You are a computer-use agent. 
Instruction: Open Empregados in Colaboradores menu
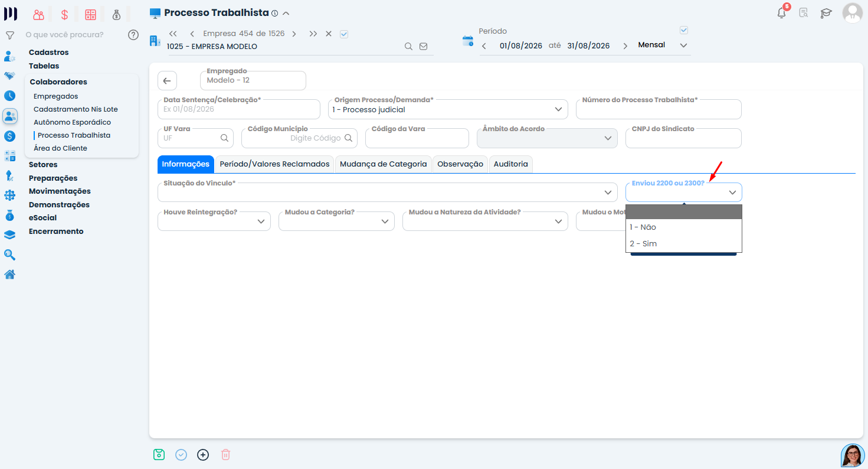click(56, 96)
